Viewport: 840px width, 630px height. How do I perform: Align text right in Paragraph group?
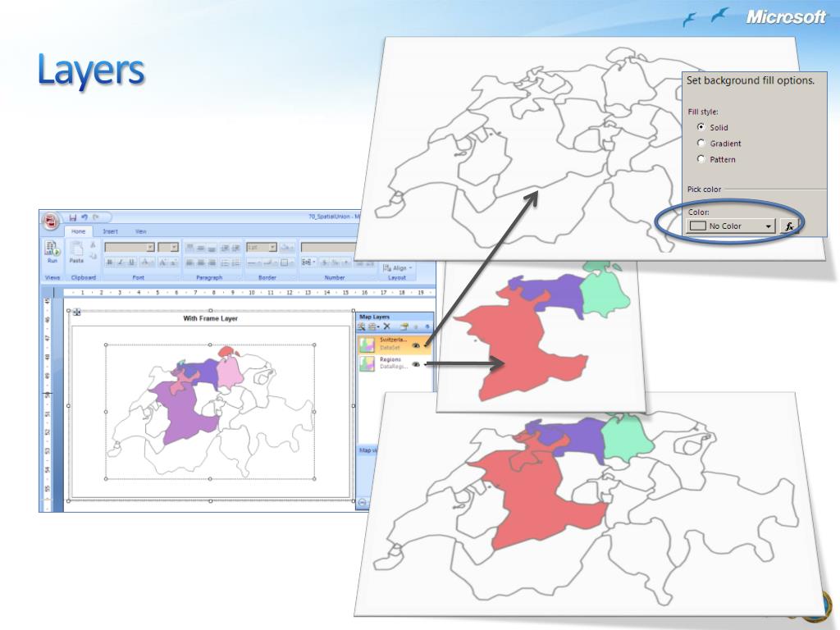click(x=212, y=262)
